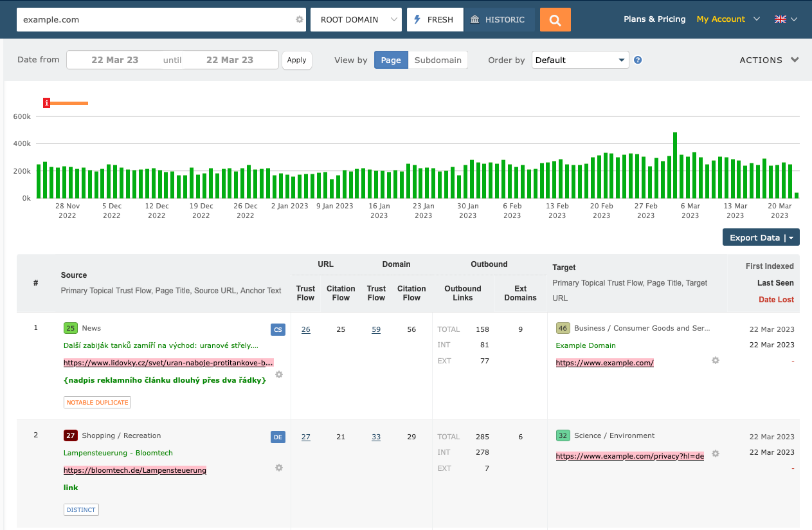The width and height of the screenshot is (812, 530).
Task: Click the CS language badge on result one
Action: [x=278, y=329]
